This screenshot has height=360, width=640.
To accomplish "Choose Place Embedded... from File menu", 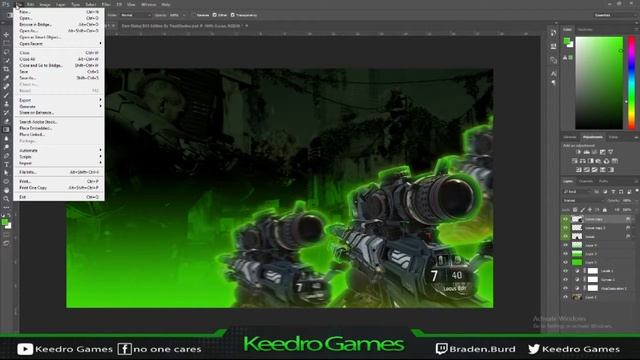I will point(59,128).
